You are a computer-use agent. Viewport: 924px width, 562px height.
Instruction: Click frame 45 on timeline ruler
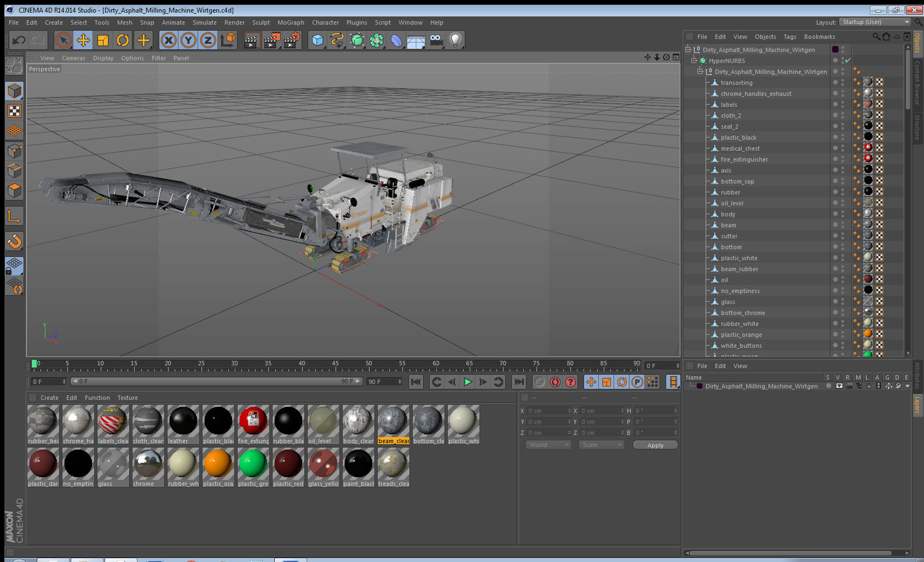335,364
